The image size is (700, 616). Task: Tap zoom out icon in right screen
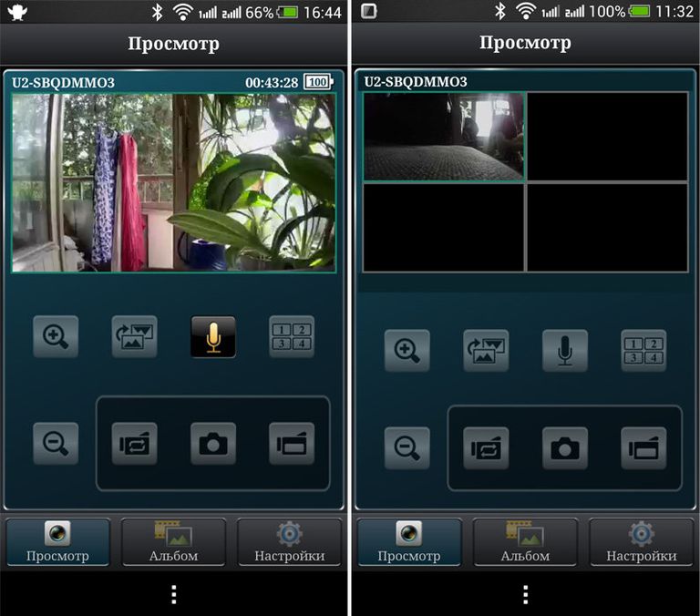[407, 448]
